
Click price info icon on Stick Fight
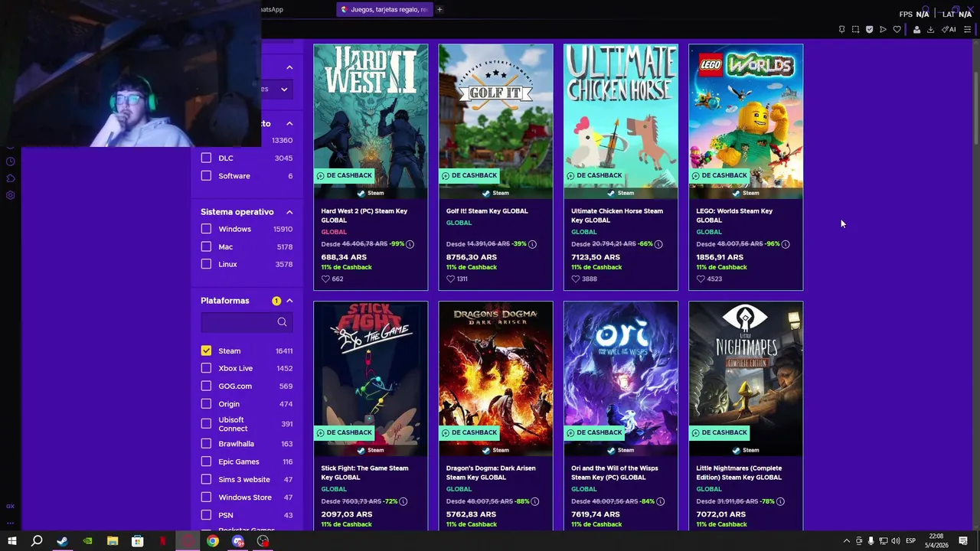click(403, 501)
